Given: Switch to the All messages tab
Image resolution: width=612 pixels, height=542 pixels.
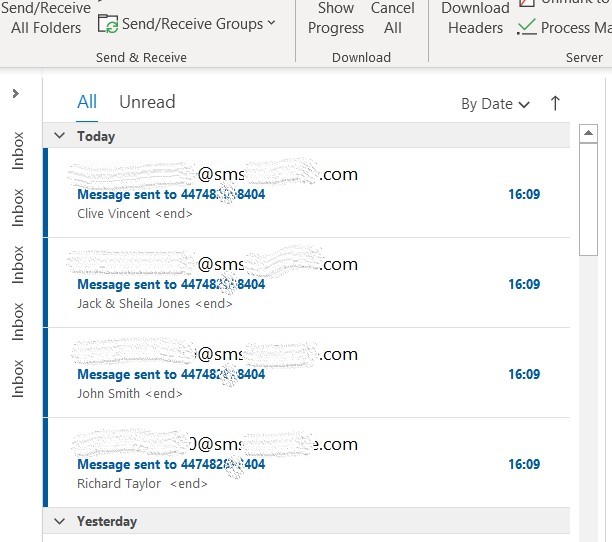Looking at the screenshot, I should tap(87, 102).
